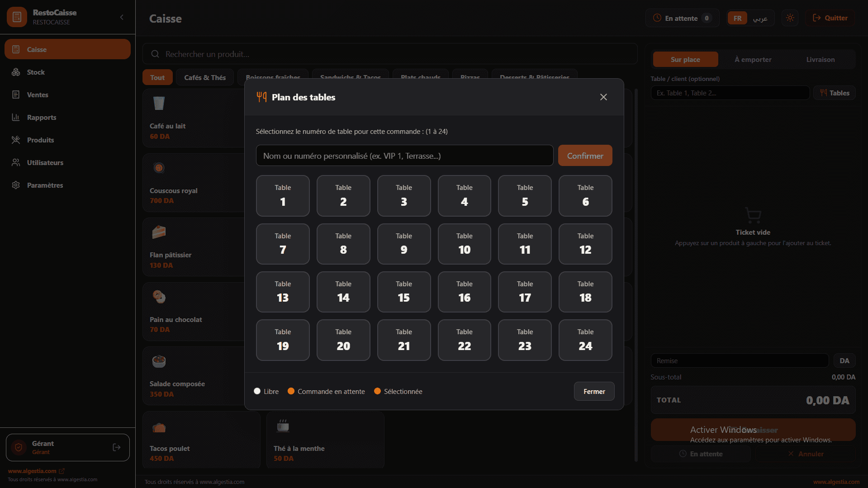Select Table 19 in the table plan
This screenshot has width=868, height=488.
pyautogui.click(x=283, y=340)
